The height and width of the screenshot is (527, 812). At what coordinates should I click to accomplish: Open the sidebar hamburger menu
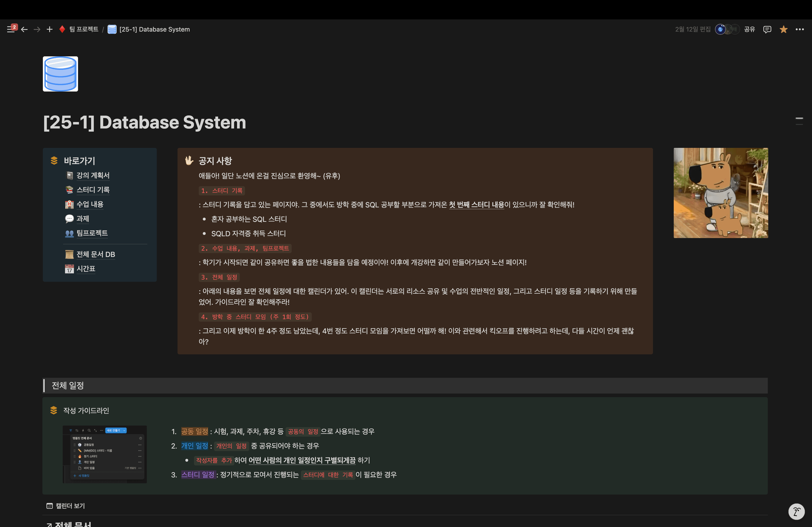pyautogui.click(x=11, y=30)
